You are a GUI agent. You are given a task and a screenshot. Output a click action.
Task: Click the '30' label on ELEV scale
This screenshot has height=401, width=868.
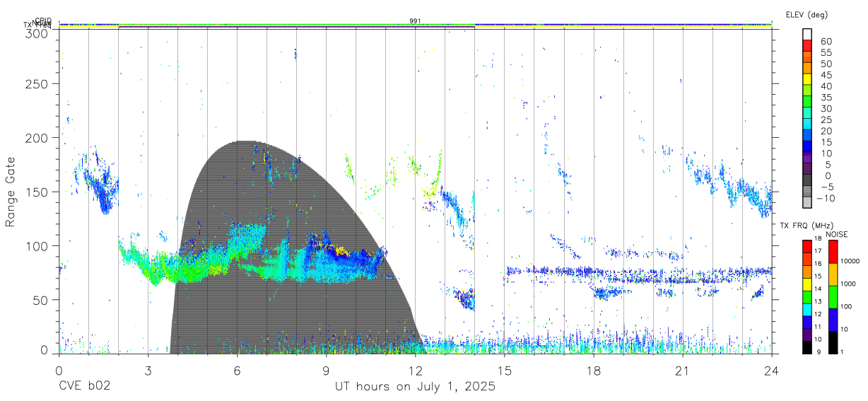click(826, 108)
